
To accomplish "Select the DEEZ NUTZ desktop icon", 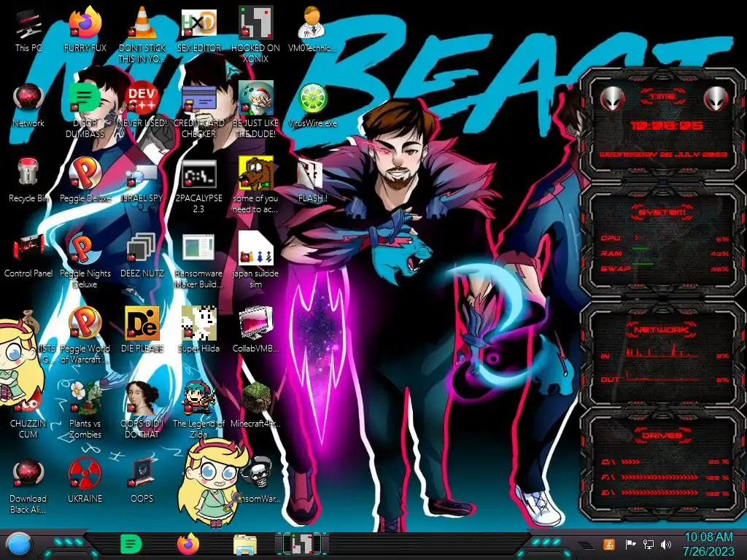I will [x=142, y=256].
